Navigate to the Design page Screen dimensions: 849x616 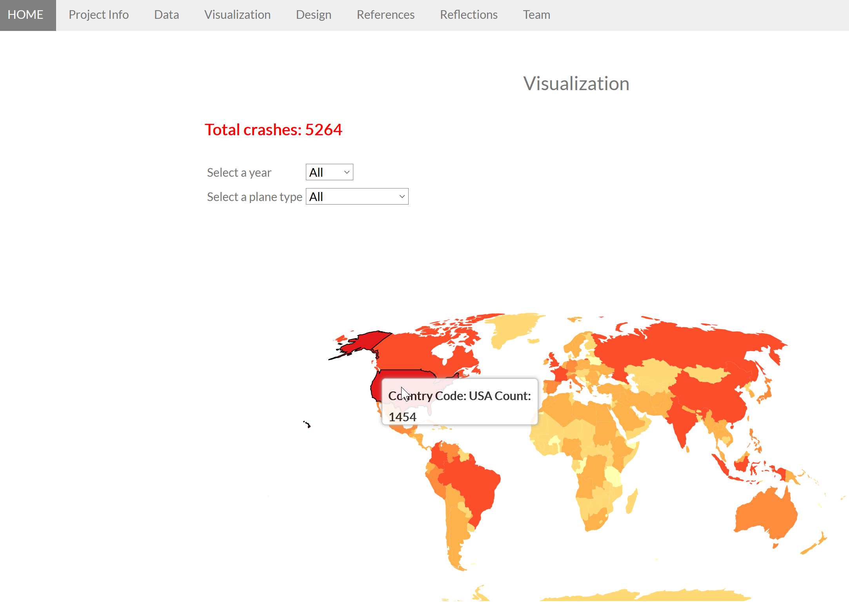pos(313,15)
